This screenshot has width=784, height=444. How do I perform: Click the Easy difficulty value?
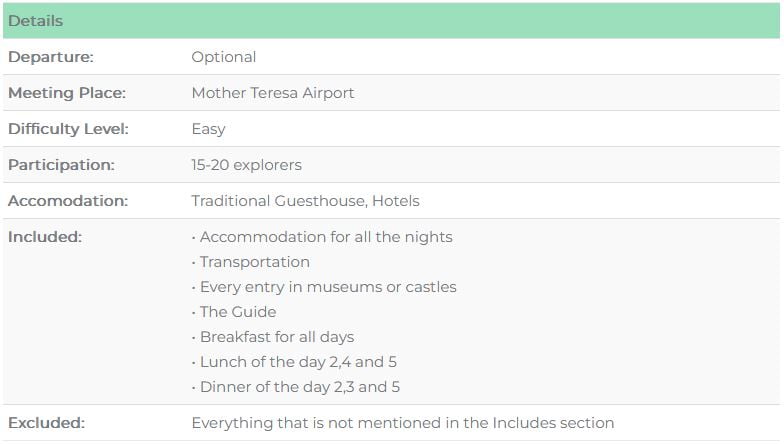point(208,130)
